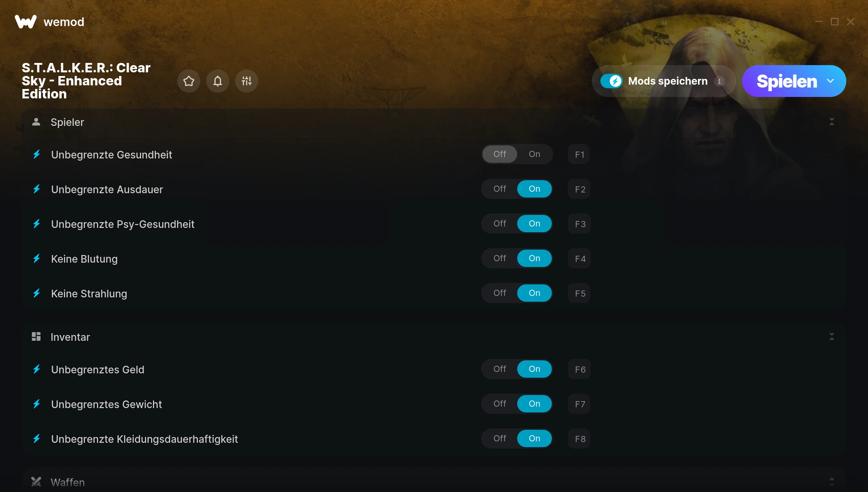This screenshot has width=868, height=492.
Task: Collapse the Spieler section
Action: (832, 122)
